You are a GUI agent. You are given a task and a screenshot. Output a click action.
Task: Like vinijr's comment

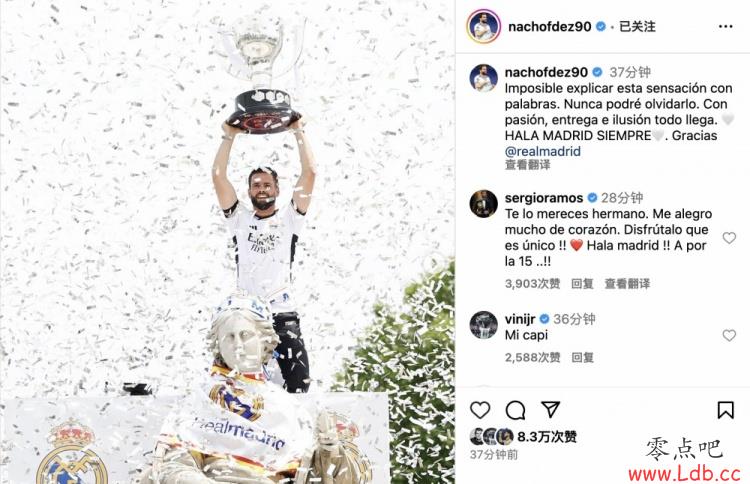tap(729, 335)
